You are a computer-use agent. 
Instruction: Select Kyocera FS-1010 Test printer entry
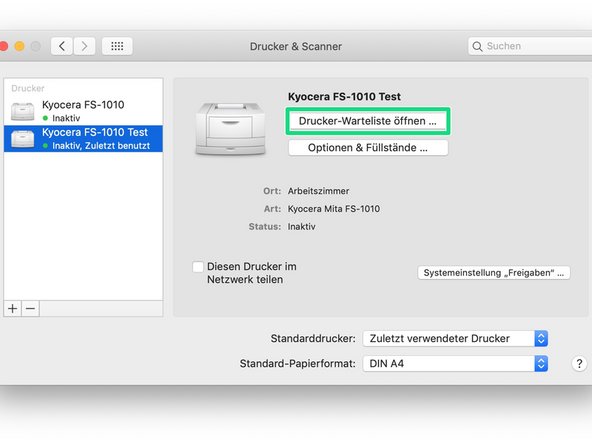coord(83,139)
